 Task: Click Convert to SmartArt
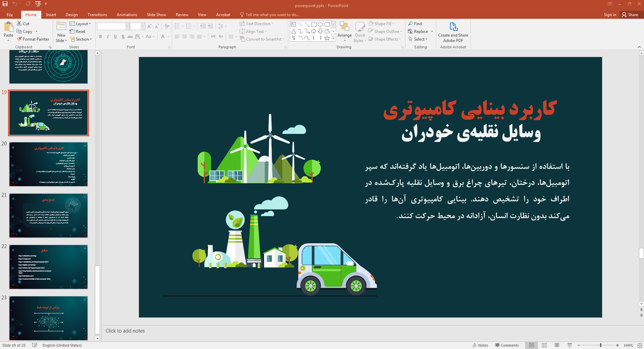tap(262, 39)
